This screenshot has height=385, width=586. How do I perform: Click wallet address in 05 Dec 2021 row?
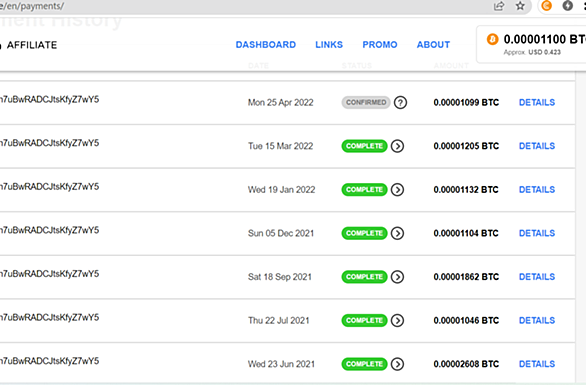[49, 230]
